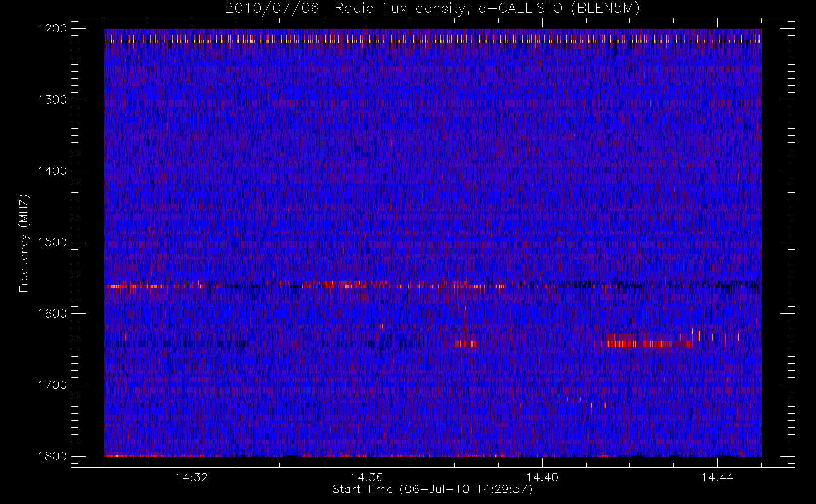Image resolution: width=816 pixels, height=504 pixels.
Task: Click the 14:44 time tick label
Action: 717,477
